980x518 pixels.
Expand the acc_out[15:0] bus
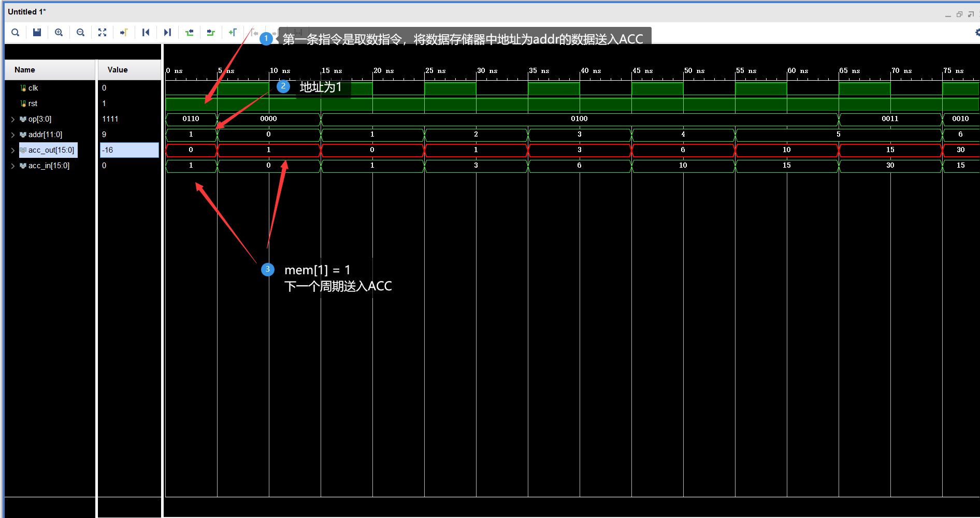coord(13,150)
